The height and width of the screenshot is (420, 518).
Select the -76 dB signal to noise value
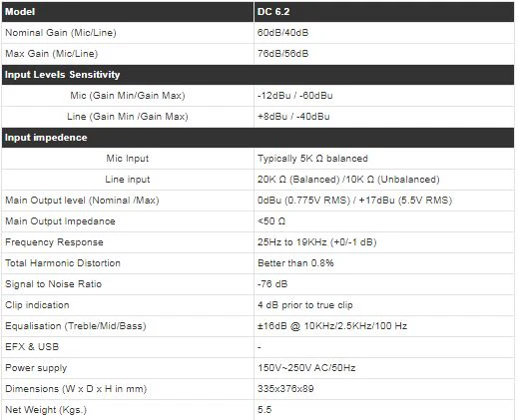coord(272,284)
